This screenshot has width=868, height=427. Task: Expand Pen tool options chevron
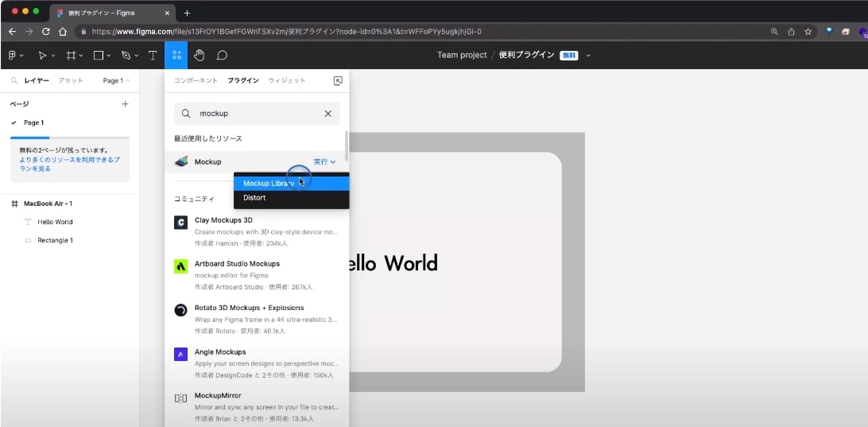point(136,56)
